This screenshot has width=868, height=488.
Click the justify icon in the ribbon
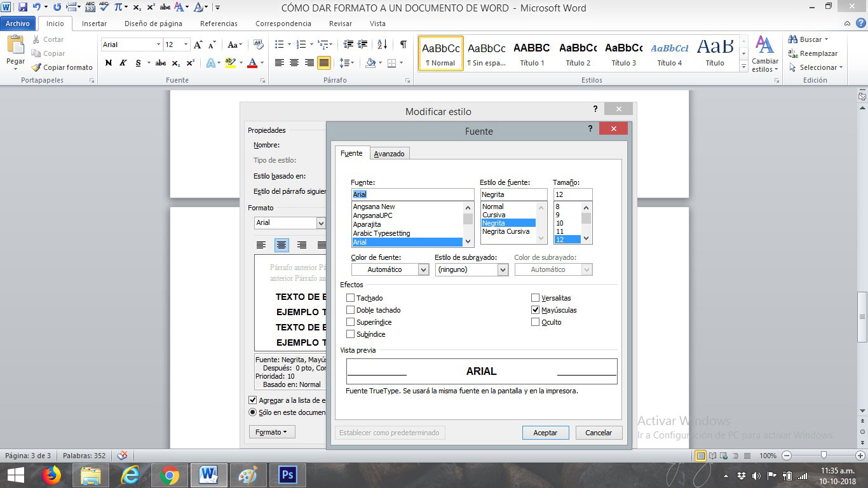click(x=324, y=63)
